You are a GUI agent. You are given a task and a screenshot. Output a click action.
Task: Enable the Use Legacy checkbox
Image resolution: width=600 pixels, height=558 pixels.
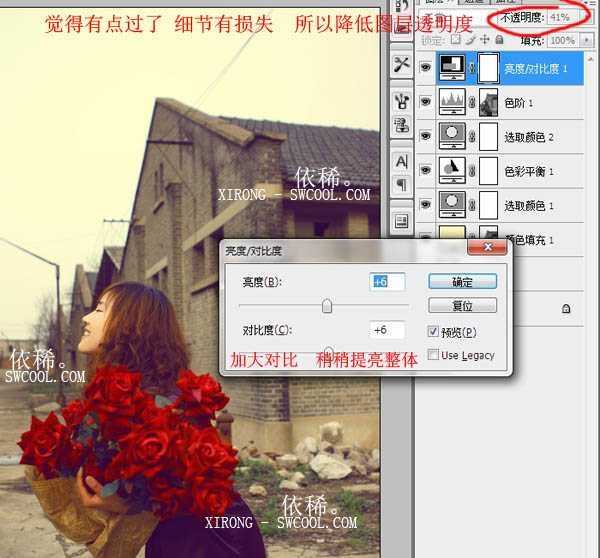point(433,355)
